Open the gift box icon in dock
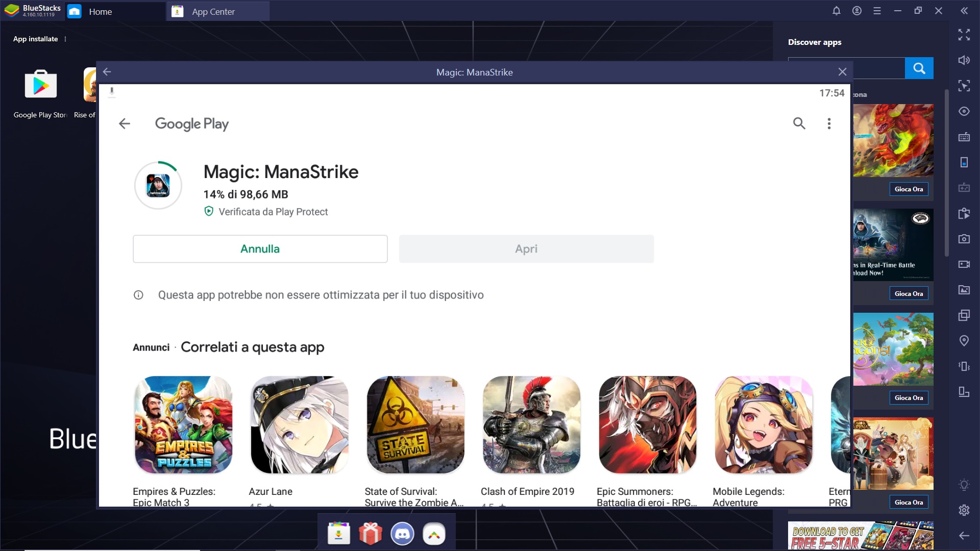Viewport: 980px width, 551px height. tap(371, 534)
